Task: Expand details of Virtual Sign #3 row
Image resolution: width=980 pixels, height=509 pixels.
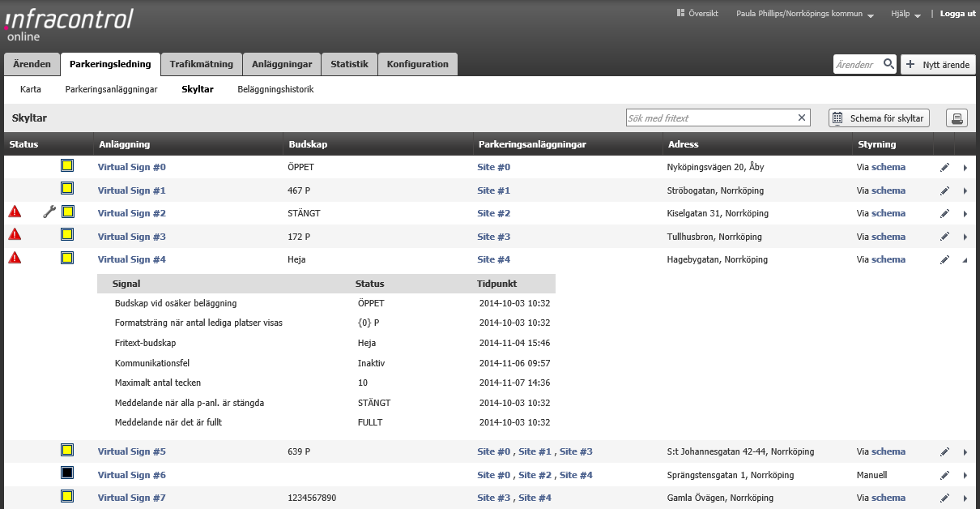Action: (x=965, y=237)
